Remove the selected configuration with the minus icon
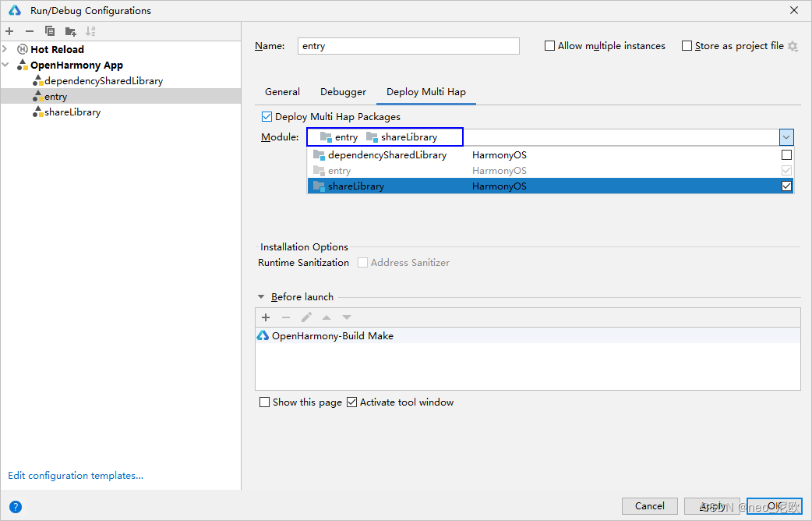Screen dimensions: 812x521 click(x=30, y=31)
